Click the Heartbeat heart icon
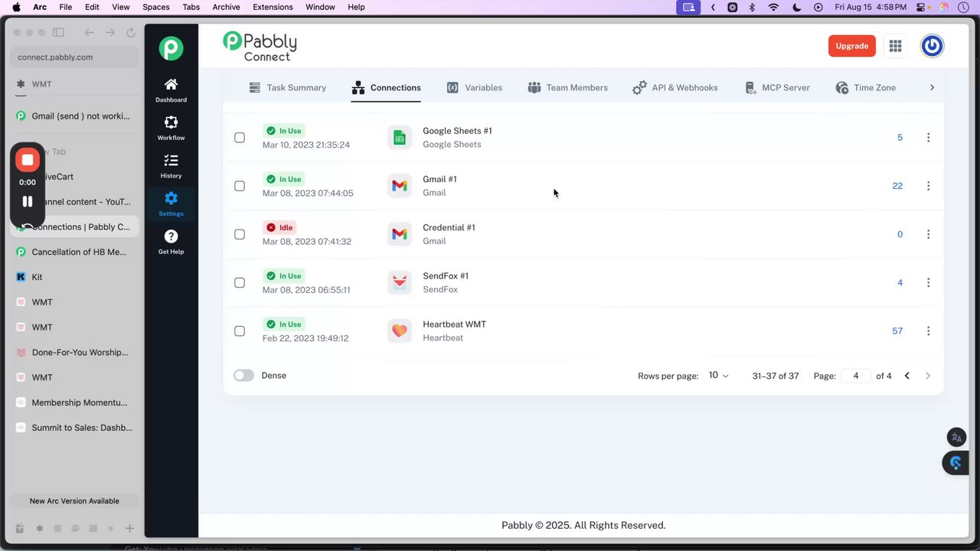The height and width of the screenshot is (551, 980). click(399, 331)
